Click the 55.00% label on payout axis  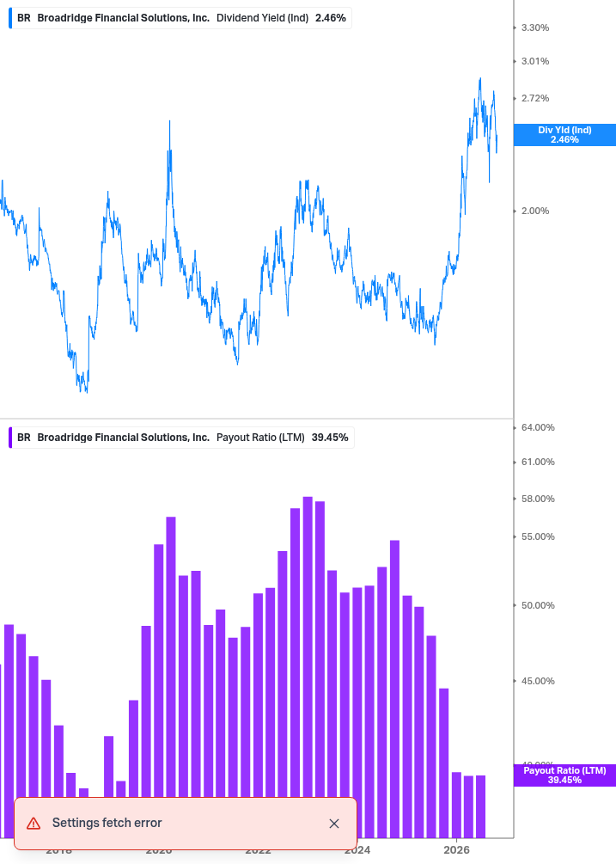(x=538, y=536)
